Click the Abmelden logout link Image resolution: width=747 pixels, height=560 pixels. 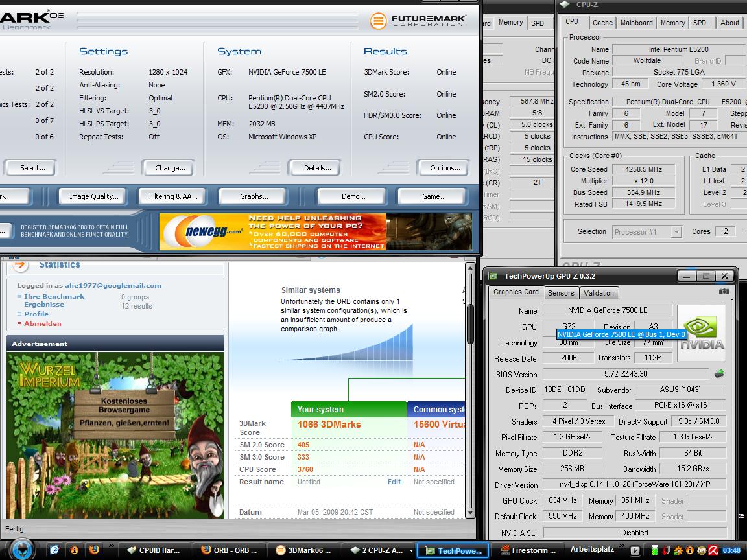click(x=42, y=323)
